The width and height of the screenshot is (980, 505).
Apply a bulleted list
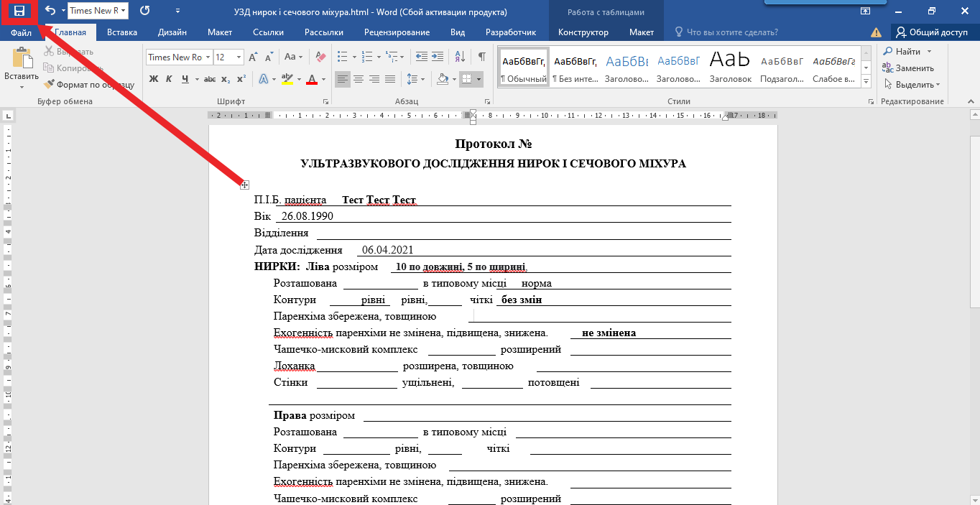coord(342,57)
